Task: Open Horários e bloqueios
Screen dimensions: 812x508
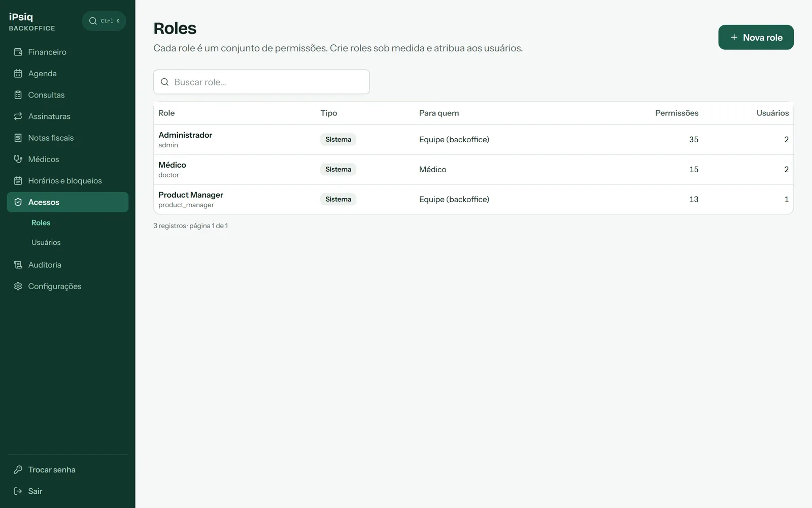Action: coord(67,181)
